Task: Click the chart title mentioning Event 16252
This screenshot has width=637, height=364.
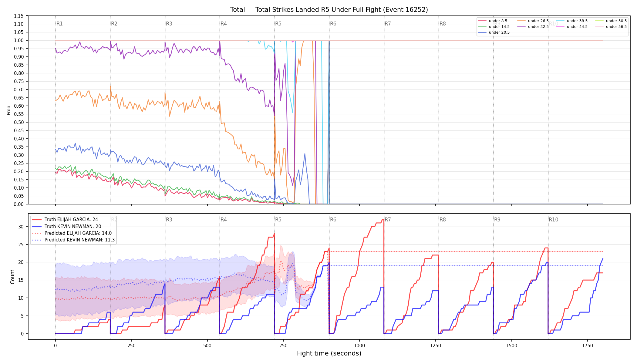Action: coord(329,10)
